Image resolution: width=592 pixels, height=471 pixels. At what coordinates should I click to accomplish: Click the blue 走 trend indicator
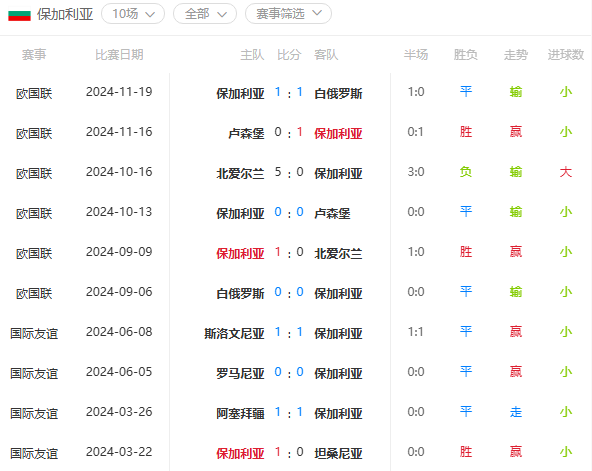click(516, 412)
